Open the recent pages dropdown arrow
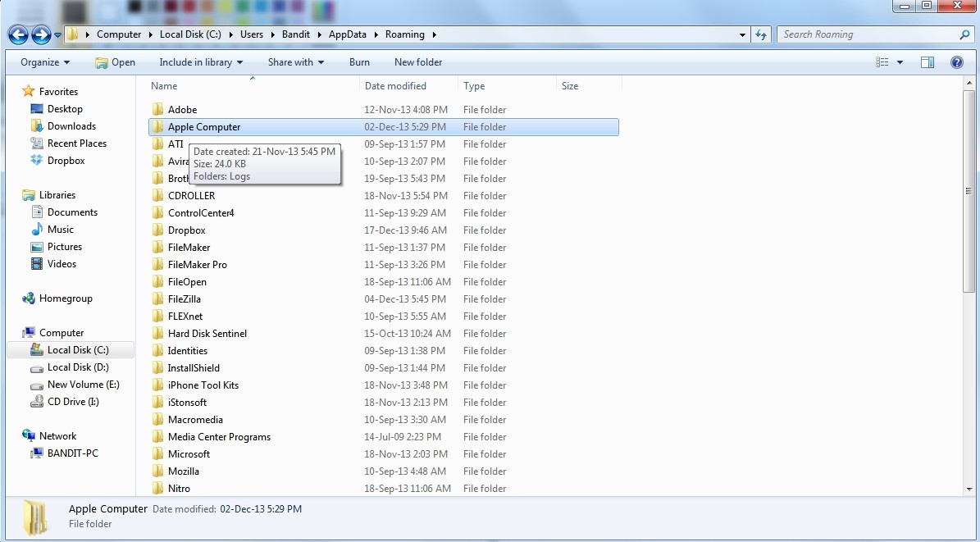 [57, 35]
